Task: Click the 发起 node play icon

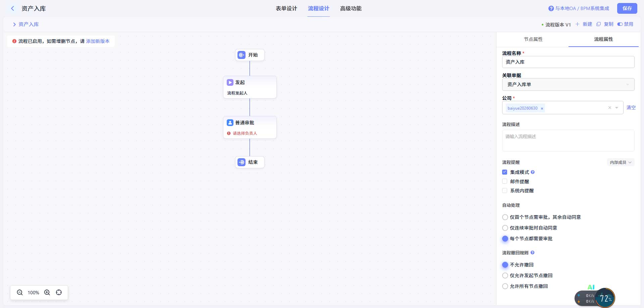Action: coord(230,82)
